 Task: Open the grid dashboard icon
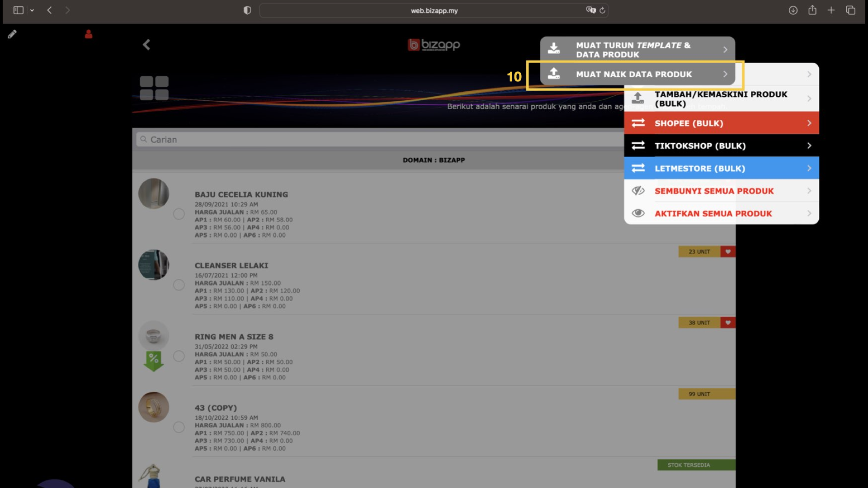click(154, 88)
